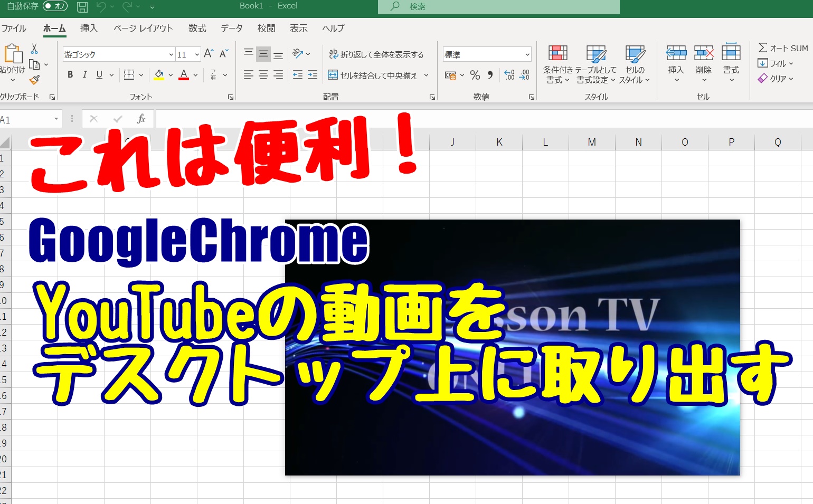Align text right in the cell
Image resolution: width=813 pixels, height=504 pixels.
coord(278,75)
